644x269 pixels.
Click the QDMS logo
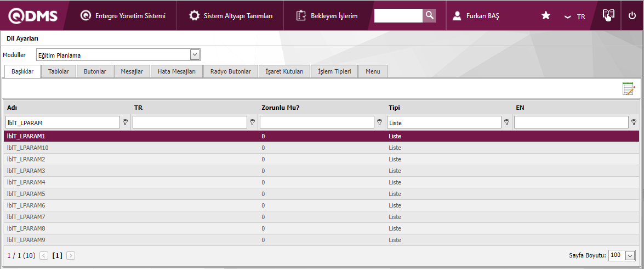(x=33, y=16)
